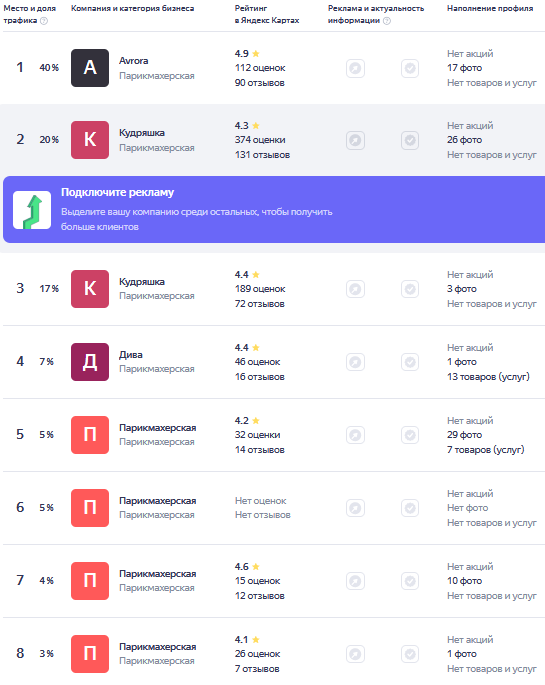Image resolution: width=545 pixels, height=685 pixels.
Task: Open Avrora company name link
Action: [x=134, y=61]
